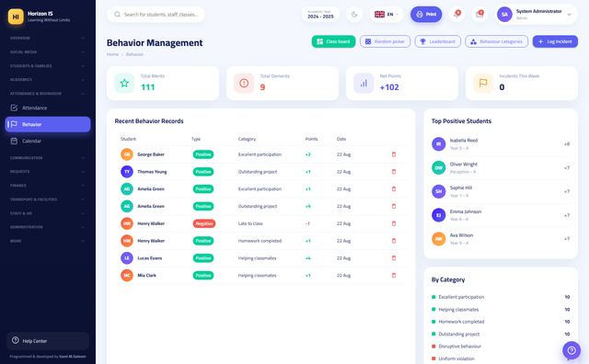This screenshot has height=364, width=589.
Task: Expand the Students & Families section
Action: coord(47,65)
